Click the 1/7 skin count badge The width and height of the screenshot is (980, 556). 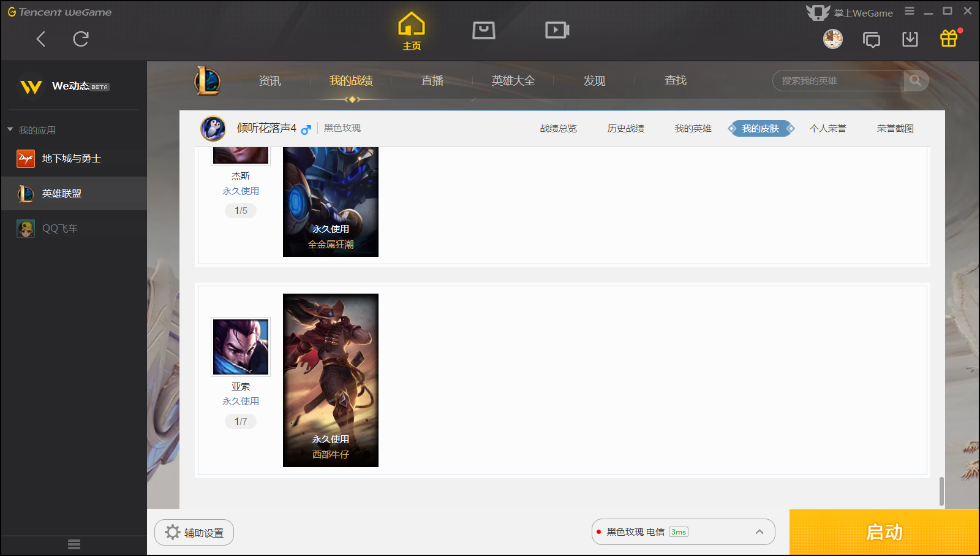(241, 421)
